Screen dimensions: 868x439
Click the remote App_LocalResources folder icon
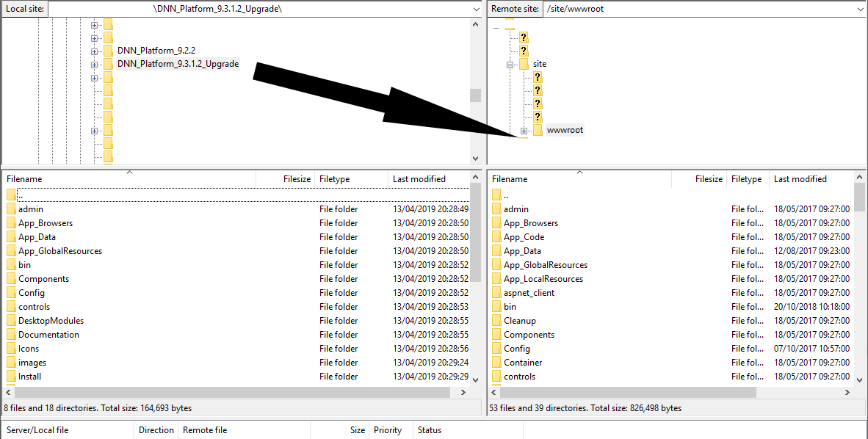[x=496, y=278]
